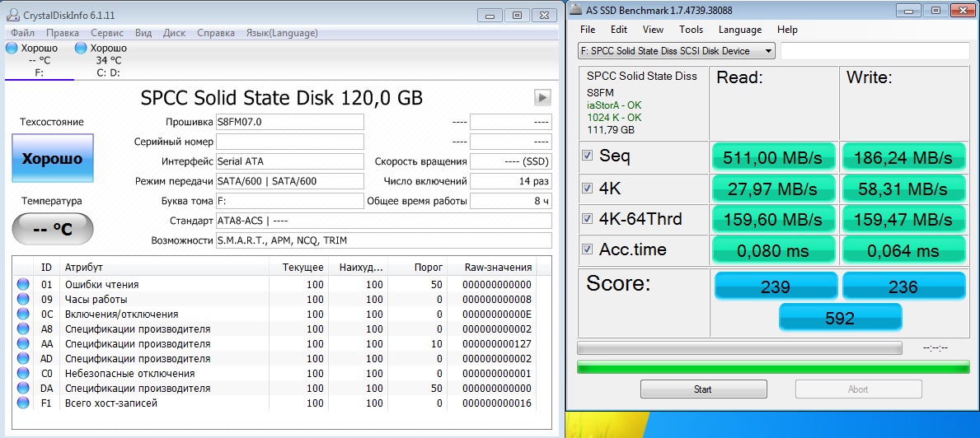Image resolution: width=980 pixels, height=438 pixels.
Task: Open the Язык(Language) menu
Action: [x=282, y=32]
